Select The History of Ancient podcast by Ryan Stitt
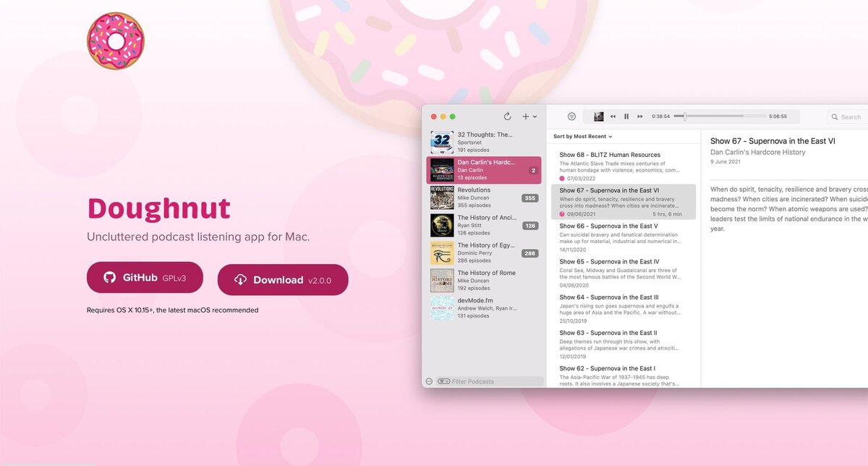Screen dimensions: 868x466 [x=484, y=225]
